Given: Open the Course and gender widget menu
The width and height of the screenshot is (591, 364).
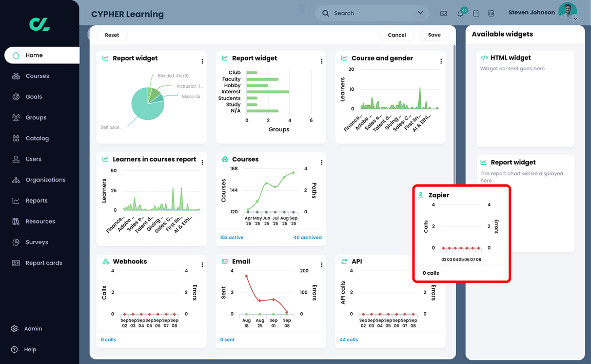Looking at the screenshot, I should tap(441, 61).
